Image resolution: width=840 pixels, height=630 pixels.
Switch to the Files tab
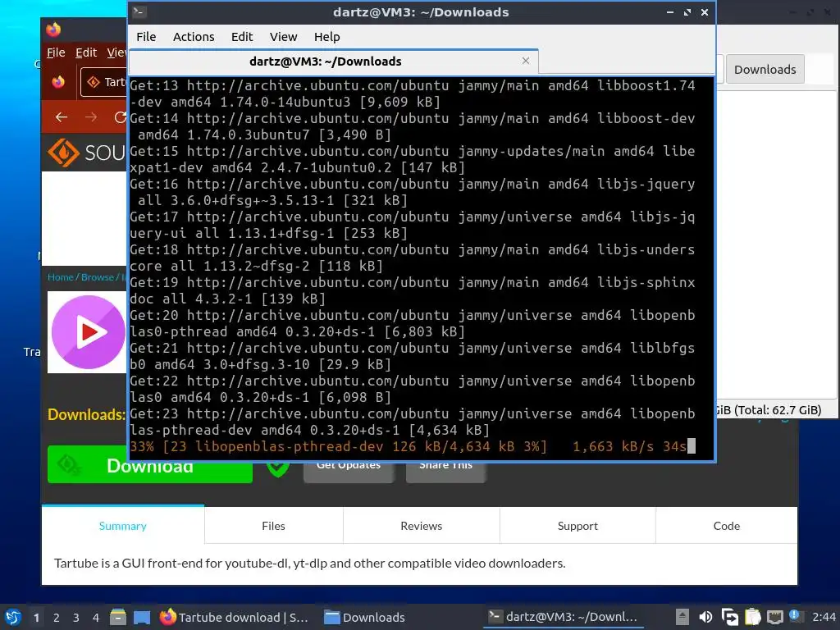pyautogui.click(x=273, y=526)
